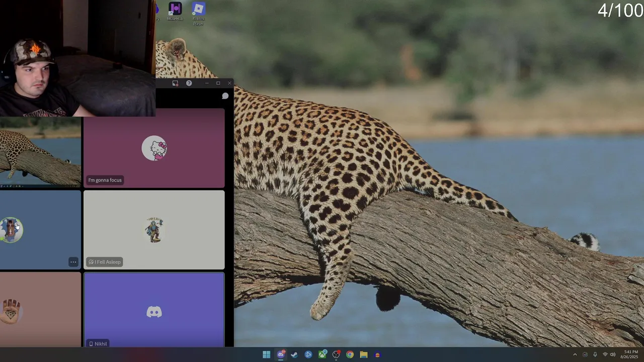Image resolution: width=644 pixels, height=362 pixels.
Task: Open OBS Studio from the taskbar
Action: click(x=336, y=354)
